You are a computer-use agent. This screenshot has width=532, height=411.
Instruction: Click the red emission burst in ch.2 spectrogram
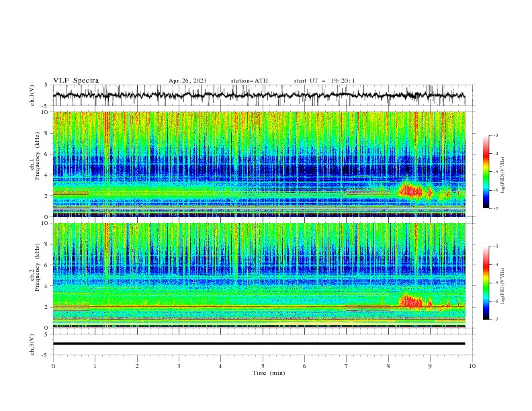coord(410,302)
